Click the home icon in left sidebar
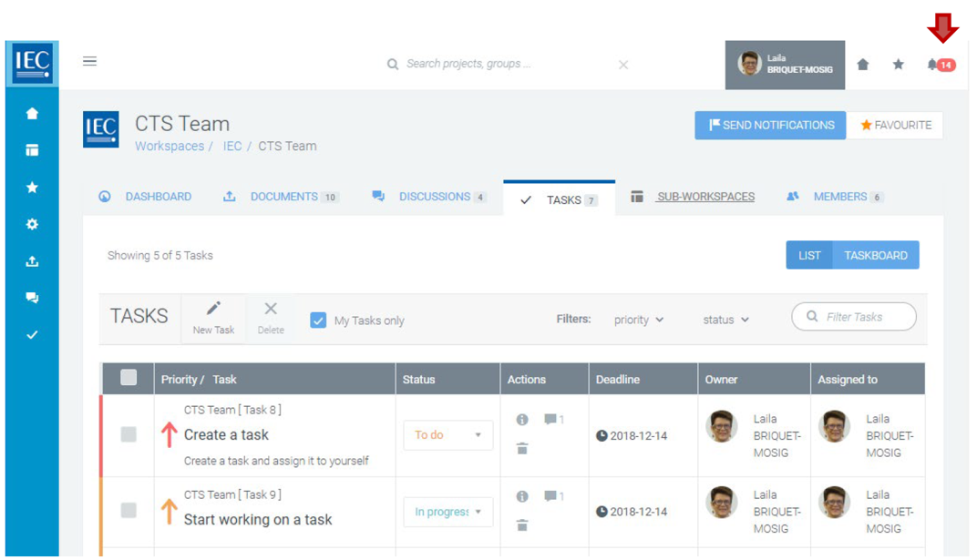 32,114
